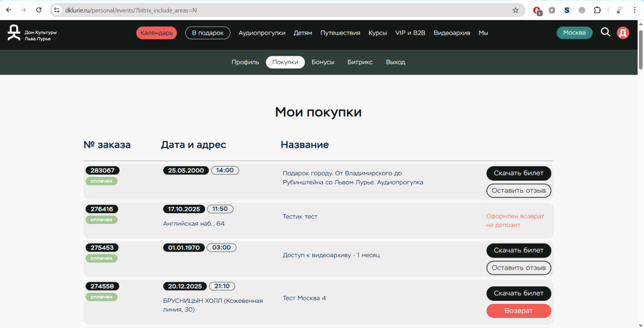Leave a review for order 275453

pos(518,268)
